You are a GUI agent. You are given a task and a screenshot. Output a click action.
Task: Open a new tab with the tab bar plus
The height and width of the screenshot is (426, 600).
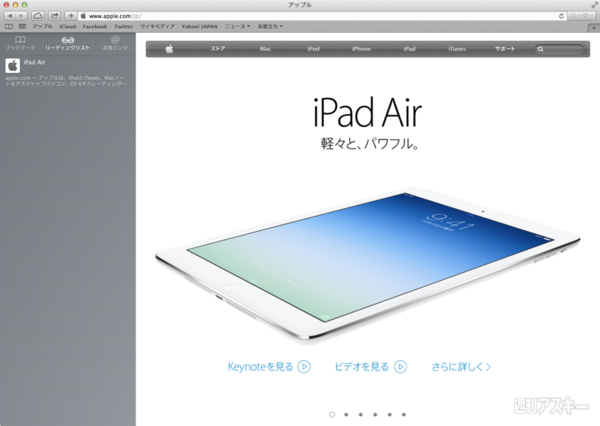coord(593,28)
